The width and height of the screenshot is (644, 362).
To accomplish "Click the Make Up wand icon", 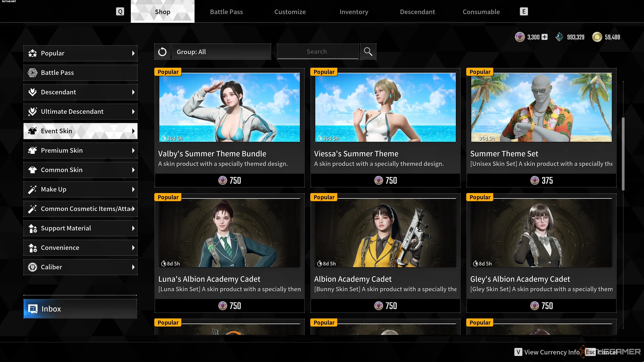I will coord(33,189).
